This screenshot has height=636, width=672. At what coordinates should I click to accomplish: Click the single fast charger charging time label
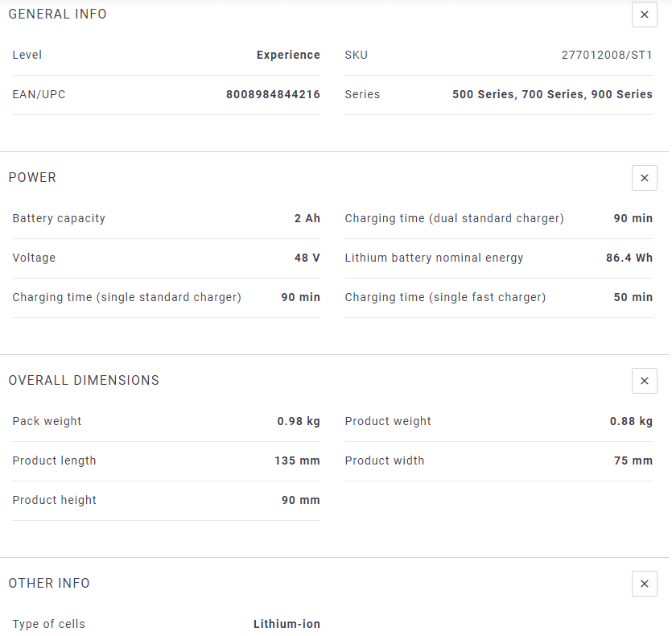click(445, 297)
